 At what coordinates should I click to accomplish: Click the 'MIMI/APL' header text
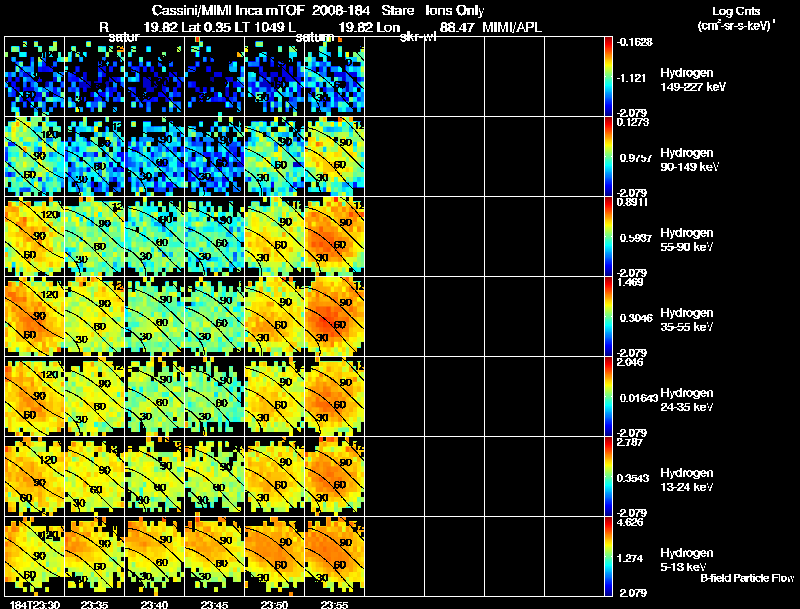tap(512, 28)
